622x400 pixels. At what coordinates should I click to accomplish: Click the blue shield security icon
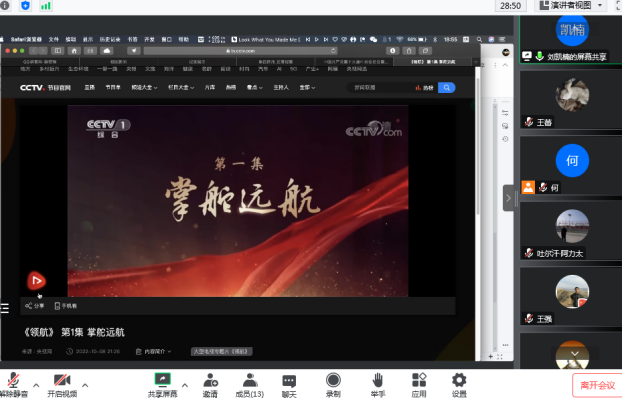25,6
